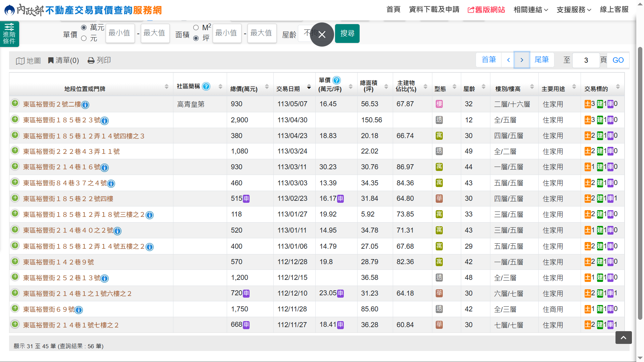Click the parking badge beside price 720
Viewport: 644px width, 362px height.
(246, 294)
